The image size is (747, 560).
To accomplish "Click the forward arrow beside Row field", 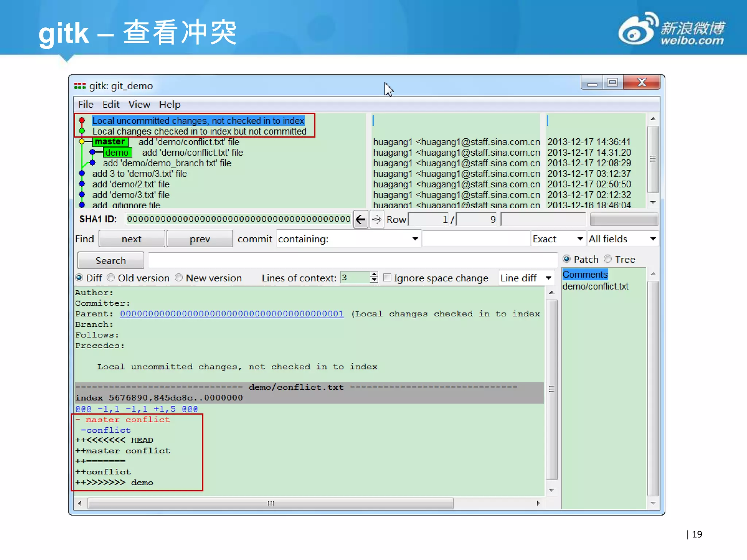I will click(x=376, y=219).
